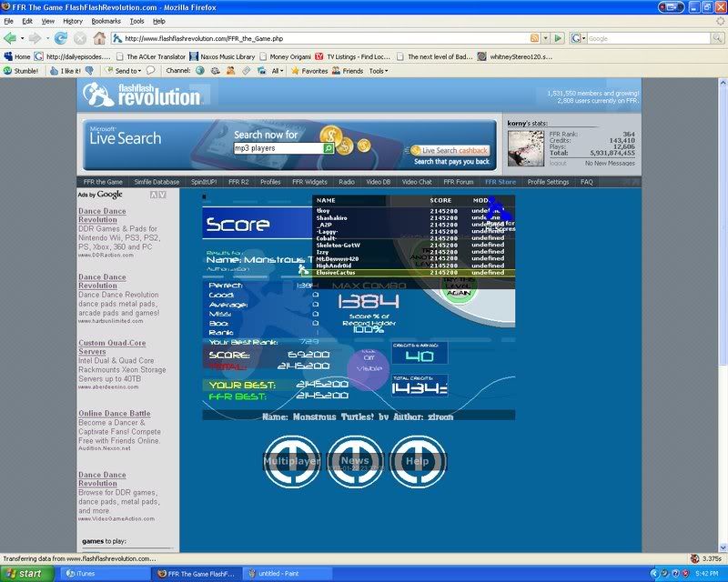Click the Help circular game button
Image resolution: width=728 pixels, height=582 pixels.
418,461
